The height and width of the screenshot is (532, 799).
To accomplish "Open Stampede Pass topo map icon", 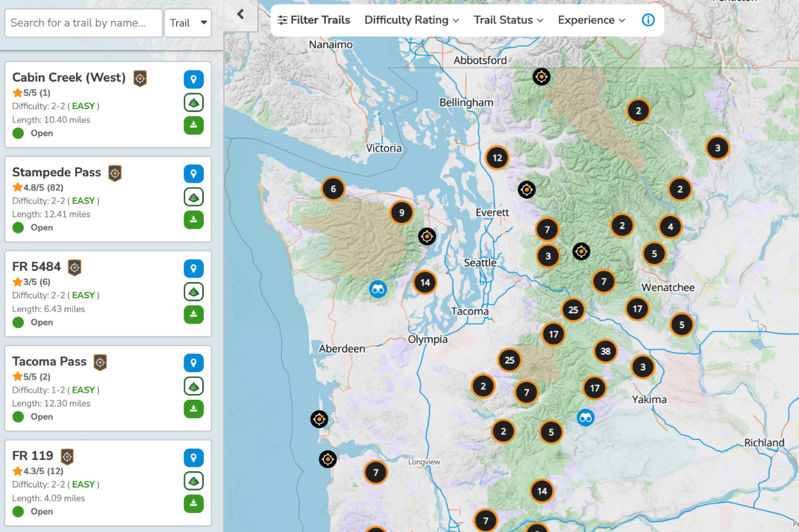I will tap(194, 197).
